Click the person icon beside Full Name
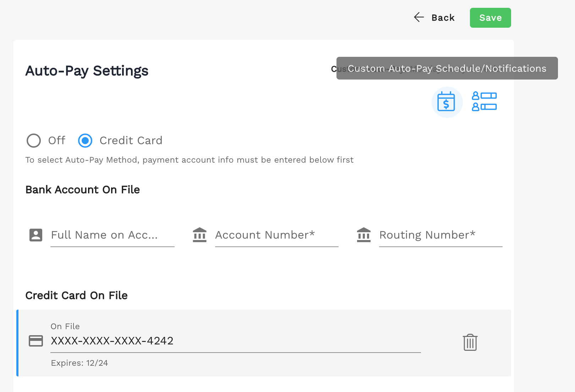 click(x=36, y=235)
